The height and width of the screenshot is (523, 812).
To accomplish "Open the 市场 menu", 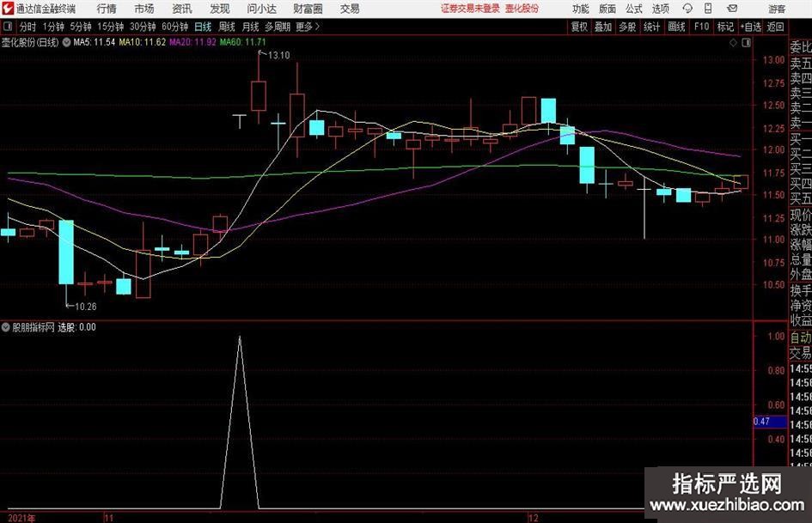I will [144, 9].
